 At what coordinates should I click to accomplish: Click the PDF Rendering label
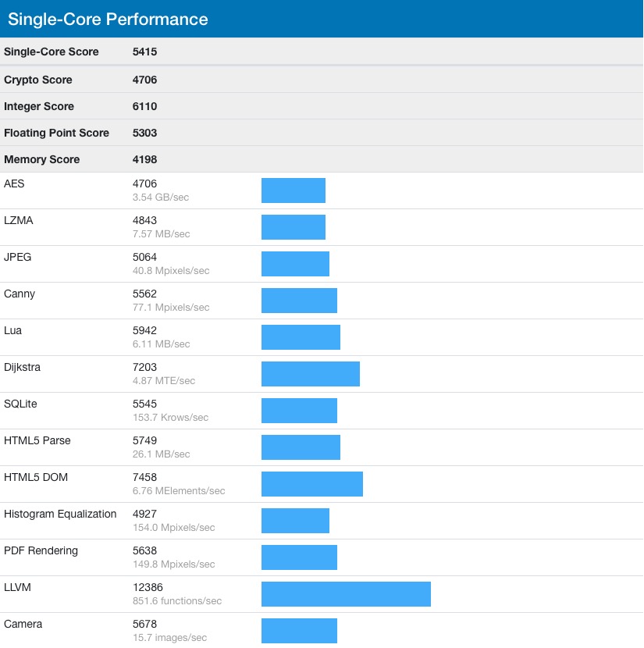click(x=41, y=550)
